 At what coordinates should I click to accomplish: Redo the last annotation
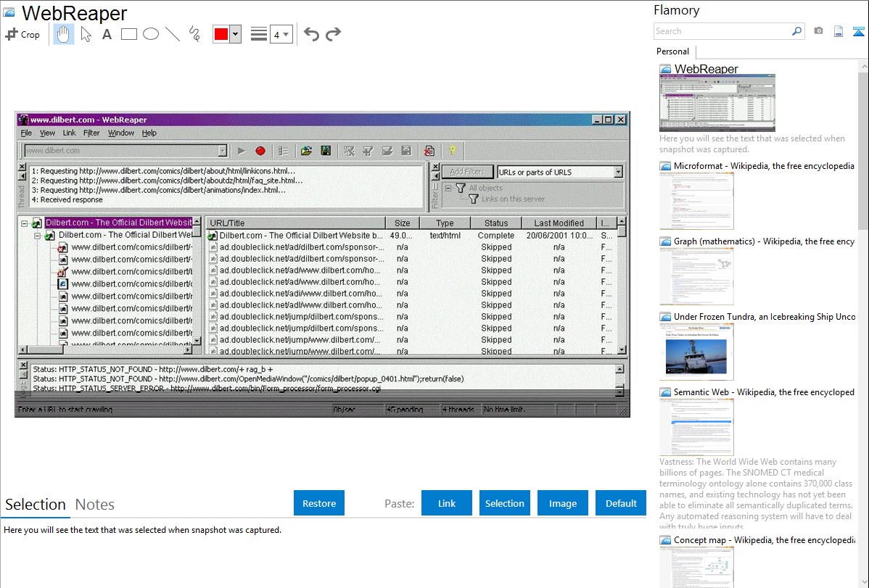333,34
